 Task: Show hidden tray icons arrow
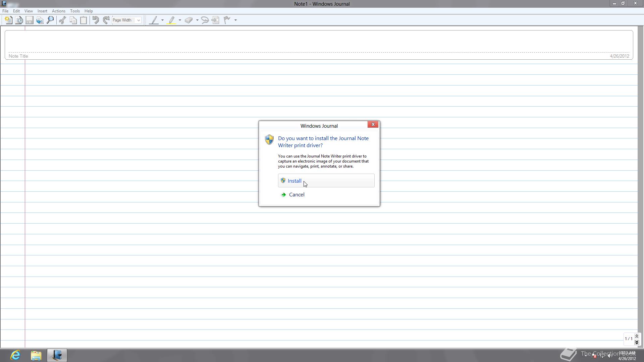click(x=586, y=355)
